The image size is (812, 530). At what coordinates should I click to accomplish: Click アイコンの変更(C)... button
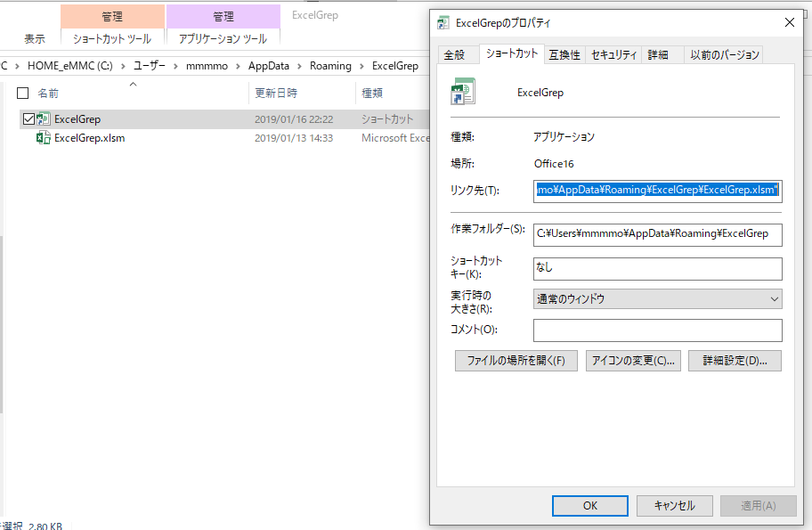(x=633, y=361)
